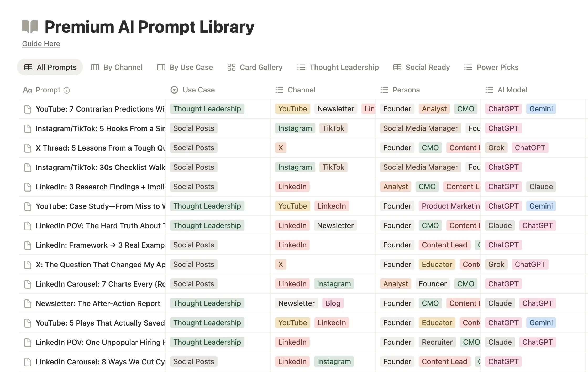Click the By Channel board view icon

coord(94,67)
